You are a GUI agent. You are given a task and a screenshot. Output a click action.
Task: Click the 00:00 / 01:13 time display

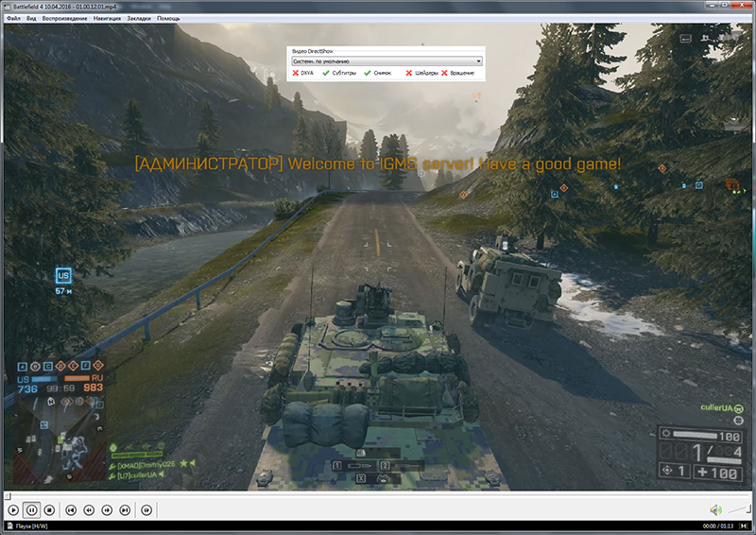pyautogui.click(x=718, y=526)
